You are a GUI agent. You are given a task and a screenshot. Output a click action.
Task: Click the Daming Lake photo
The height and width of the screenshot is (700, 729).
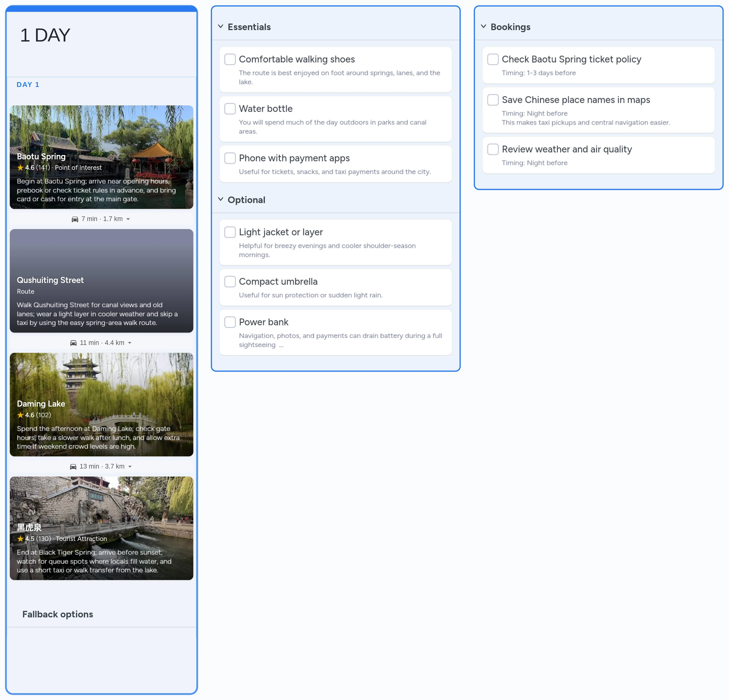(101, 379)
